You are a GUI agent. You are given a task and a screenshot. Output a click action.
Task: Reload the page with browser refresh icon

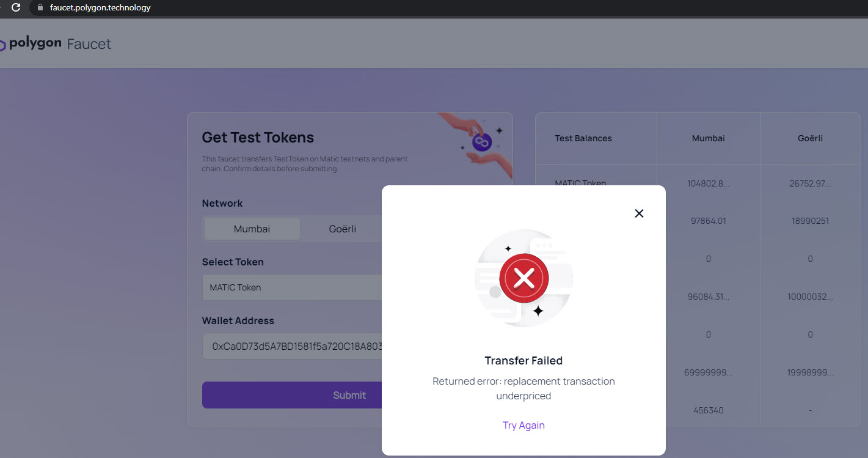click(x=16, y=8)
